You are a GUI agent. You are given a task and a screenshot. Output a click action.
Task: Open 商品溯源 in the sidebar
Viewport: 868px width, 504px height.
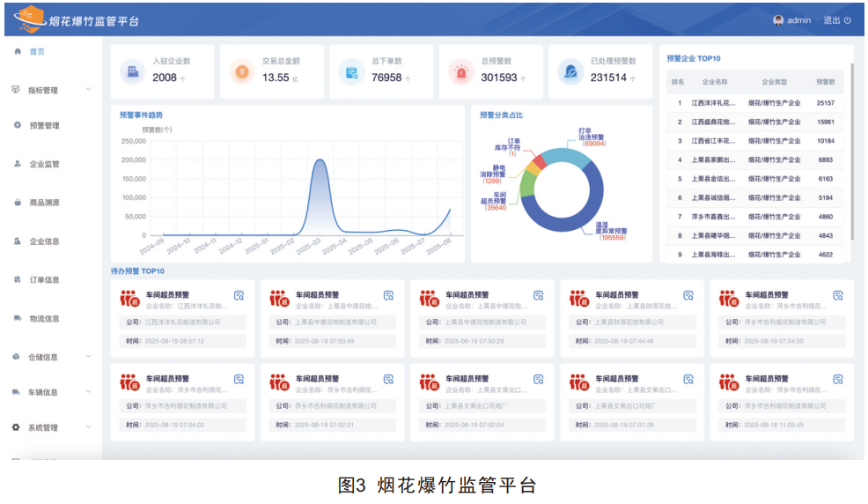pyautogui.click(x=44, y=203)
